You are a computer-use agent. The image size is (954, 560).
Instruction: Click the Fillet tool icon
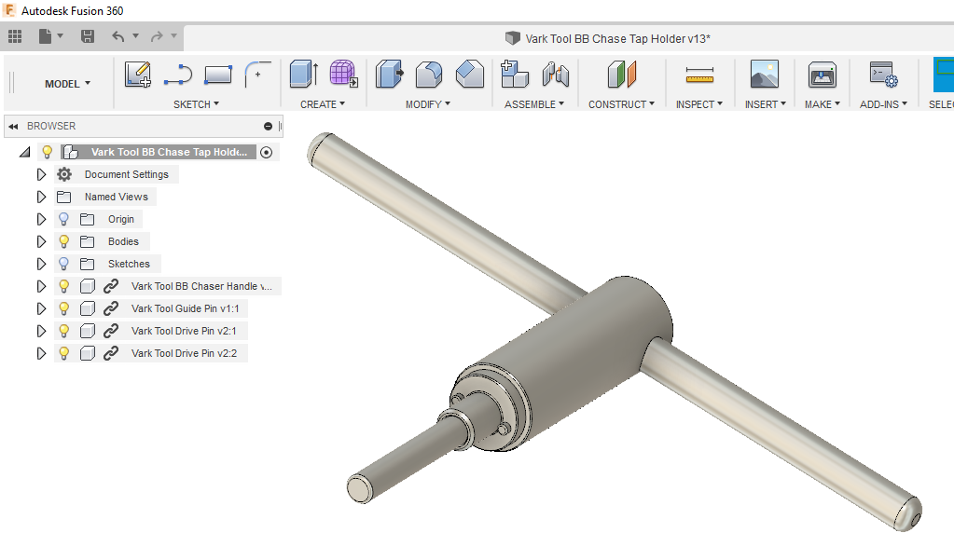coord(429,75)
